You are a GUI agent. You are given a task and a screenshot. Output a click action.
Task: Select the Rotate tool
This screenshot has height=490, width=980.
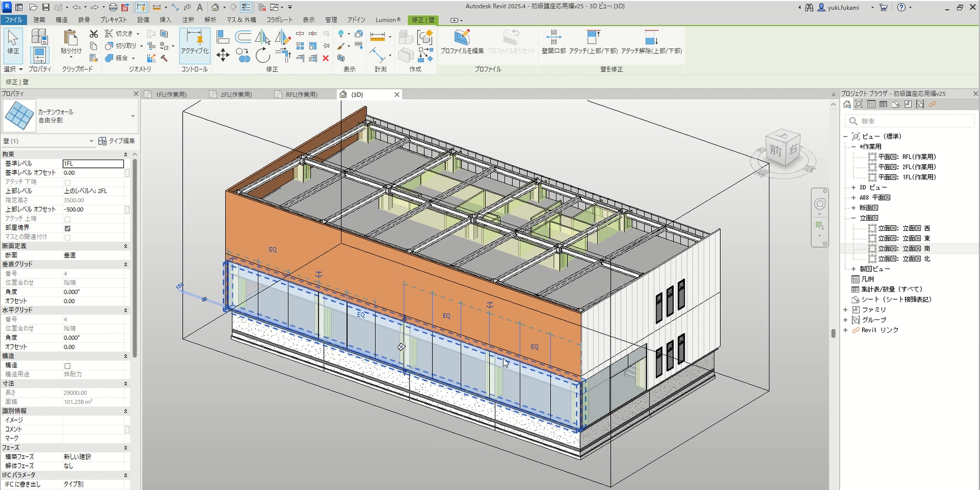263,55
